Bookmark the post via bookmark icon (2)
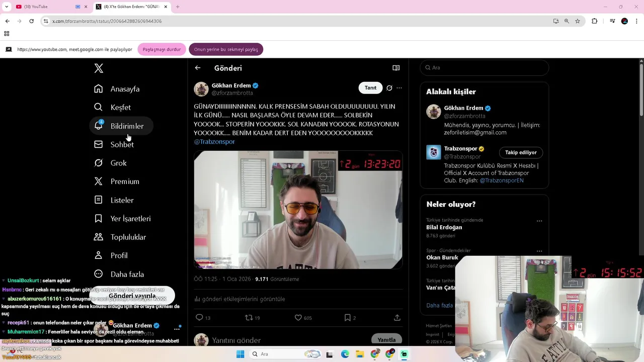Viewport: 644px width, 362px height. pyautogui.click(x=347, y=317)
